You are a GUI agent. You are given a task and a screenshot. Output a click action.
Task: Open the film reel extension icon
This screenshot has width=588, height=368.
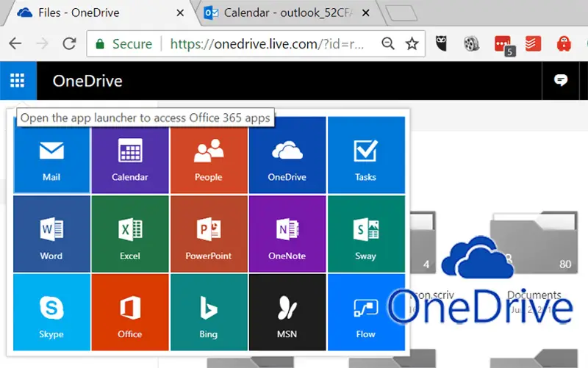471,44
